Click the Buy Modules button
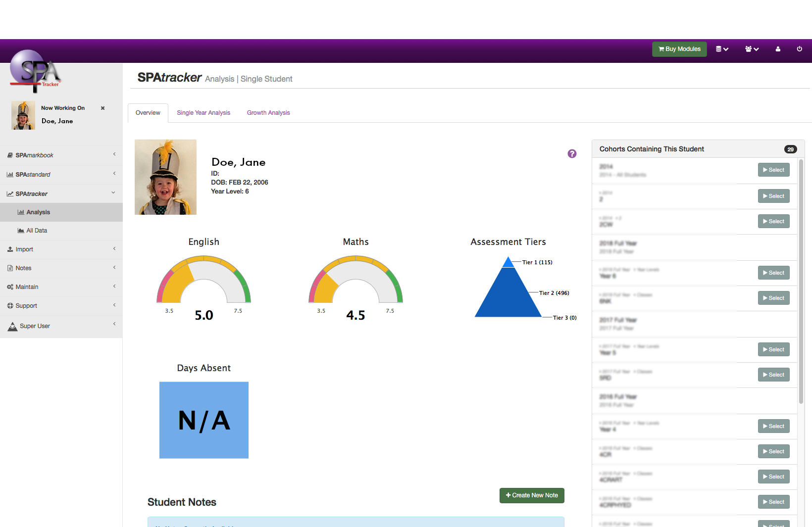Screen dimensions: 812x527 point(679,49)
